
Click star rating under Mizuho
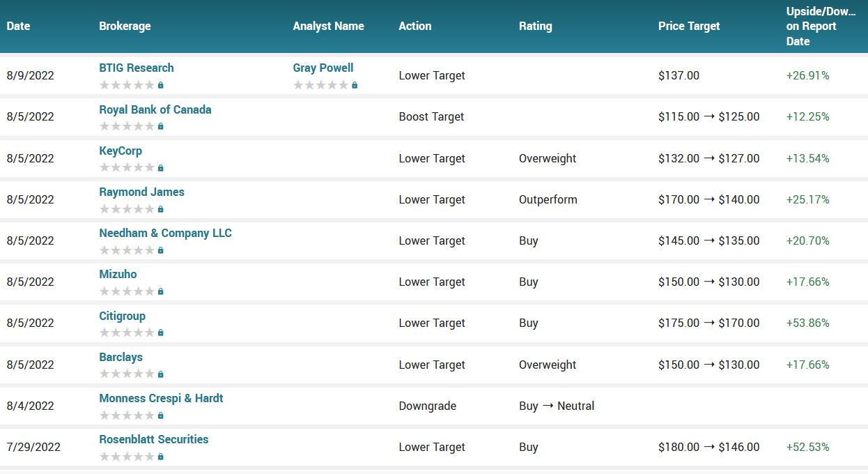127,291
